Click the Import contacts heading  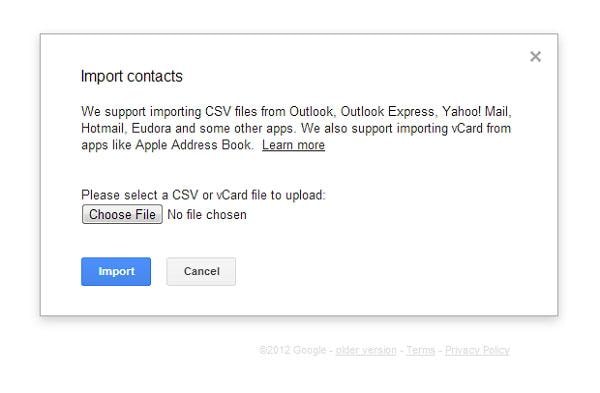coord(132,76)
